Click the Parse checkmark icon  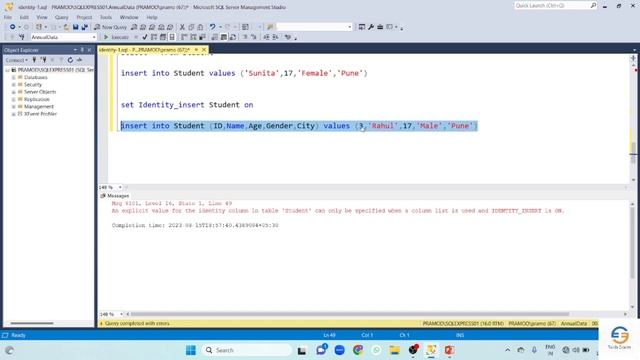pyautogui.click(x=145, y=37)
